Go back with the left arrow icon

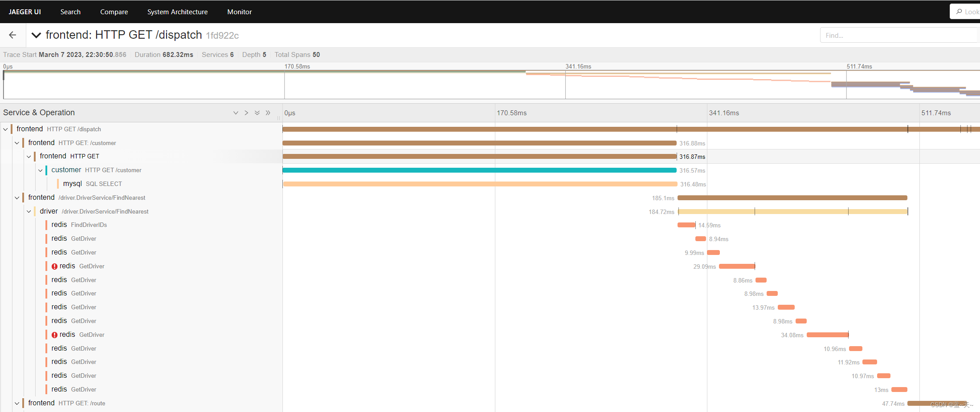pos(12,35)
